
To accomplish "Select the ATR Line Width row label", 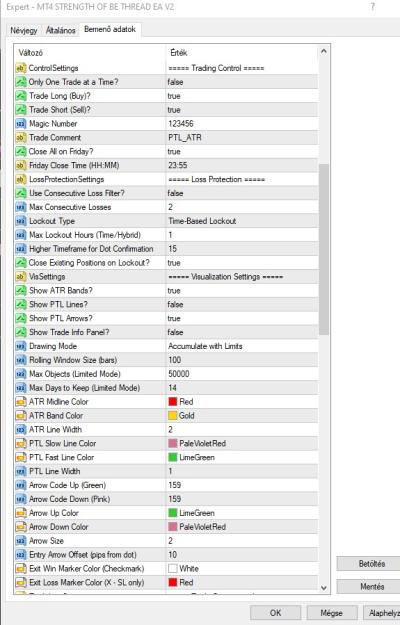I will (55, 430).
